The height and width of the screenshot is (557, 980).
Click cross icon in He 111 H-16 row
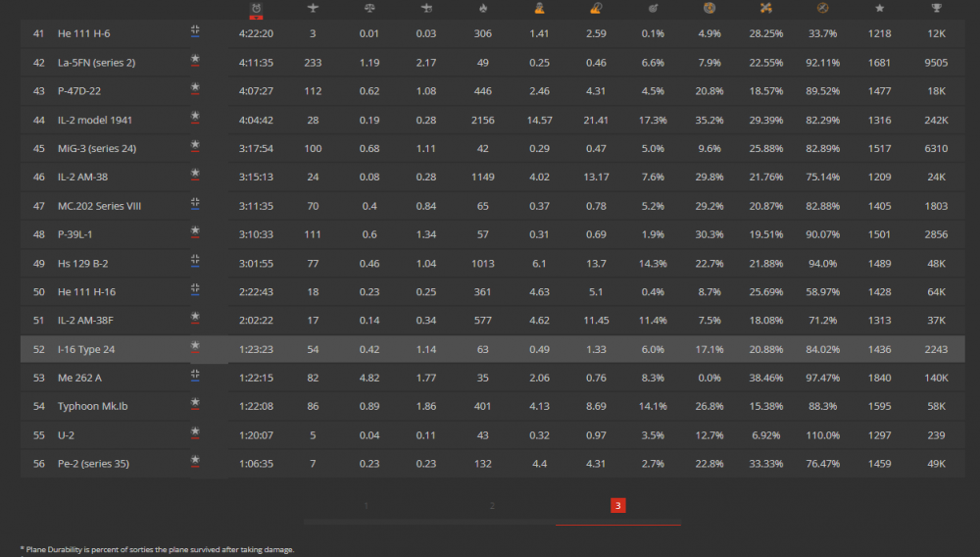click(195, 289)
